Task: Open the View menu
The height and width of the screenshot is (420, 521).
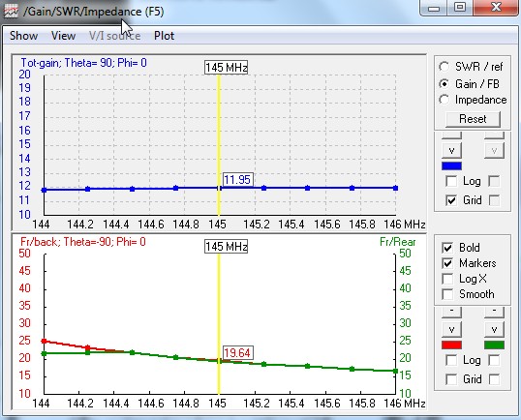Action: coord(63,36)
